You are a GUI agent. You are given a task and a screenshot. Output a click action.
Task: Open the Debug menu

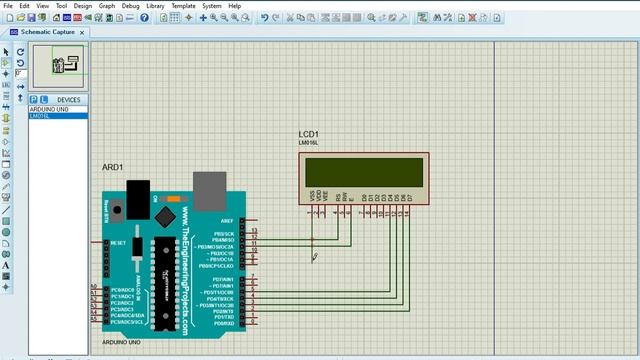click(131, 6)
